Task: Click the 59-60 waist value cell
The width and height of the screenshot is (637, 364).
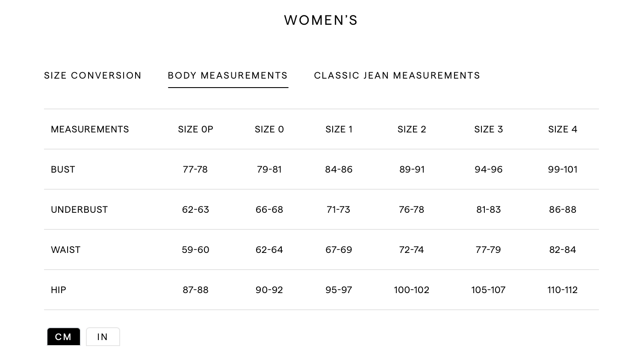Action: [195, 250]
